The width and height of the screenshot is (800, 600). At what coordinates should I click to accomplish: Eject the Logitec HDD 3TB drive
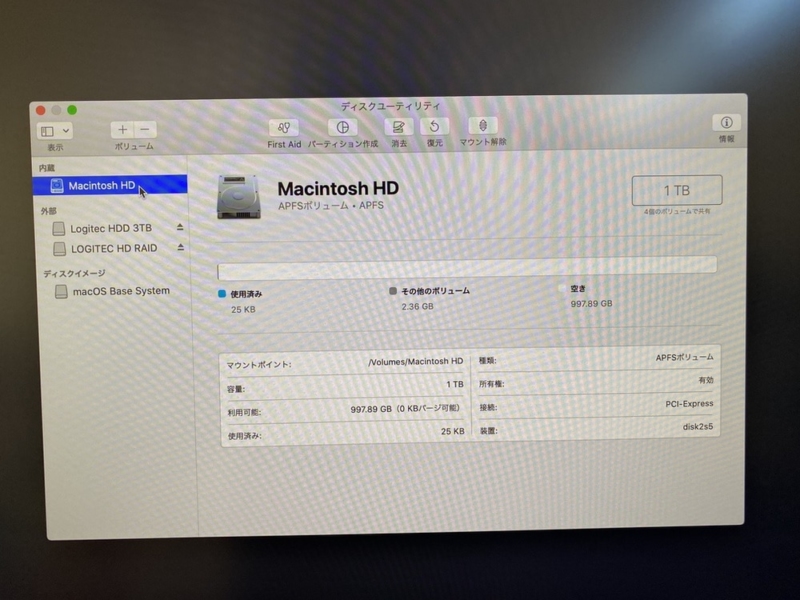pos(180,227)
